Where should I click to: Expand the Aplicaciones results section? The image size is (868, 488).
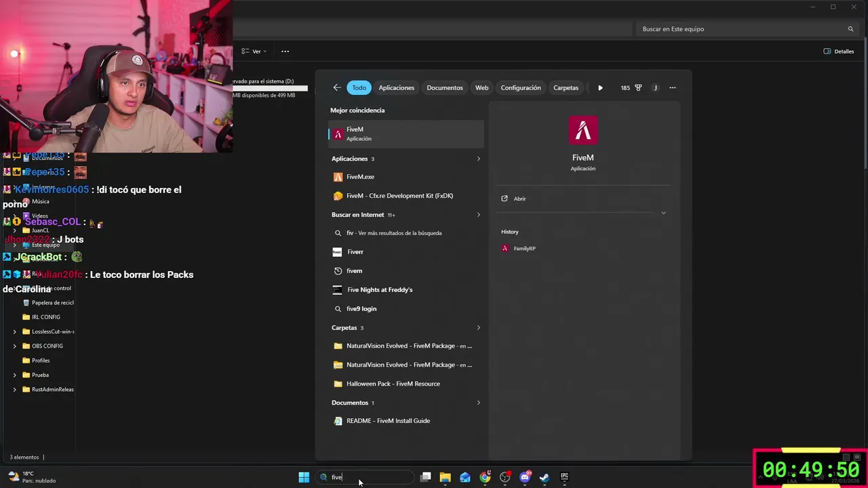(x=478, y=159)
